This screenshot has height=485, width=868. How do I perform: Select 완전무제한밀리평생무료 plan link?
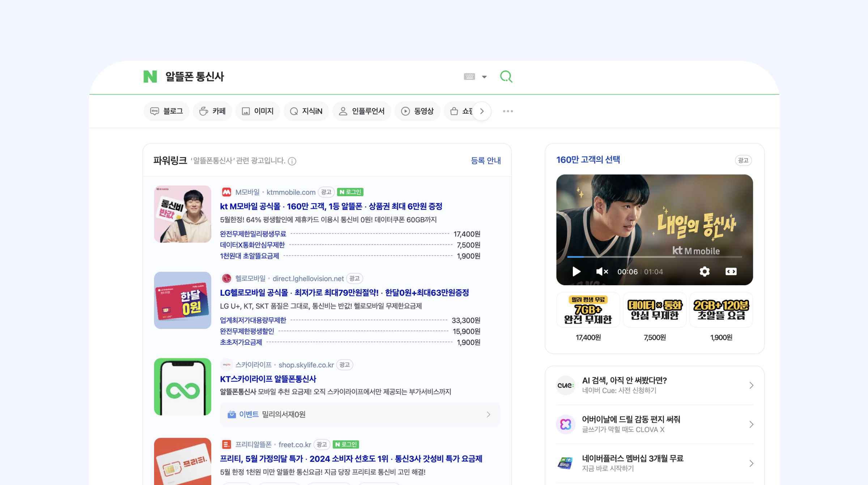coord(253,234)
